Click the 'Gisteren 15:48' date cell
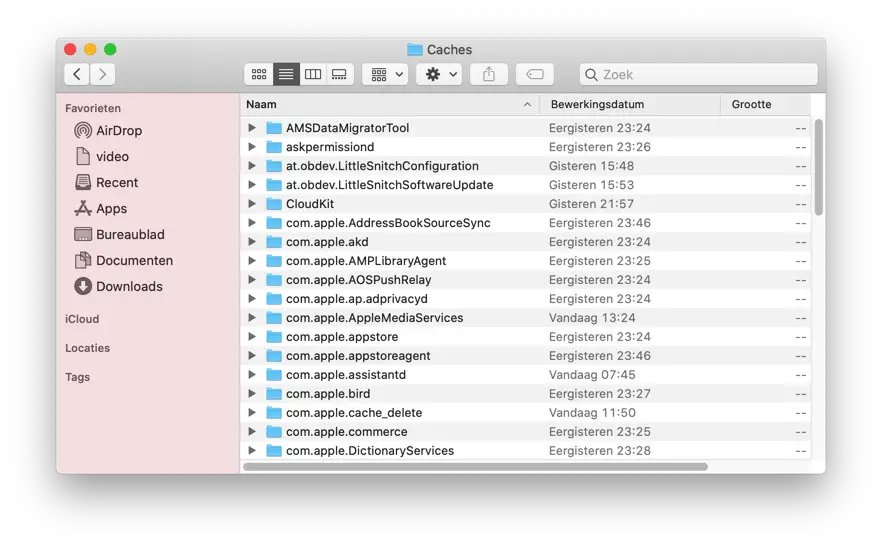Screen dimensions: 882x548 click(x=591, y=166)
